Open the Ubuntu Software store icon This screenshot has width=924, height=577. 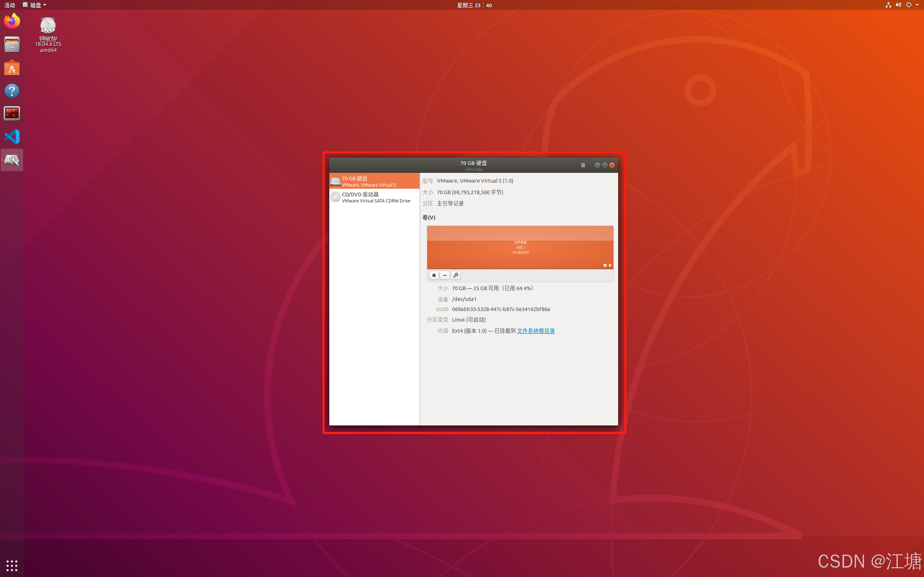pos(12,68)
